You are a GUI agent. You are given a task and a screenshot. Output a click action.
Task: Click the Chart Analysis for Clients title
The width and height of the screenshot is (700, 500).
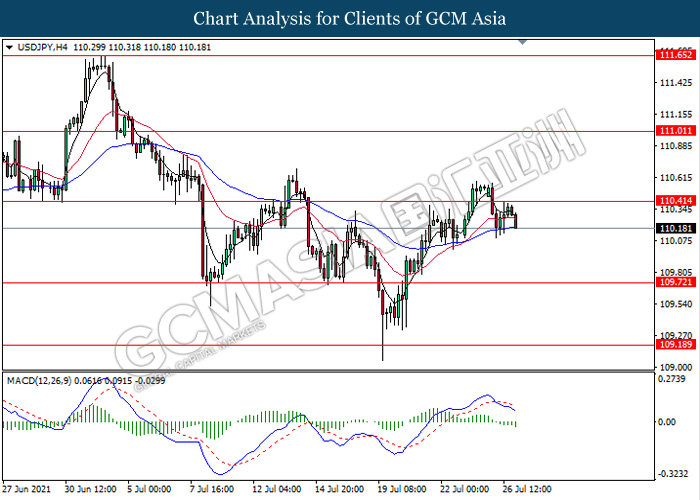[350, 19]
